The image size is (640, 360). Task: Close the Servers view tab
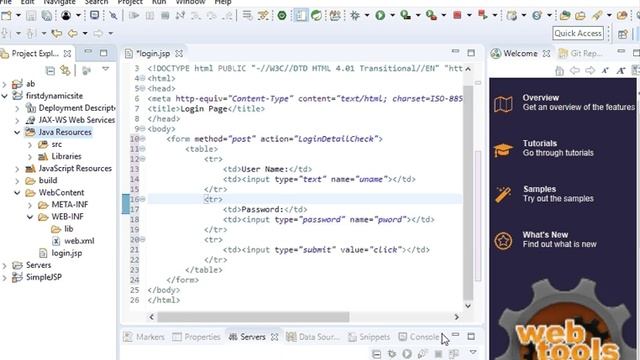click(275, 337)
